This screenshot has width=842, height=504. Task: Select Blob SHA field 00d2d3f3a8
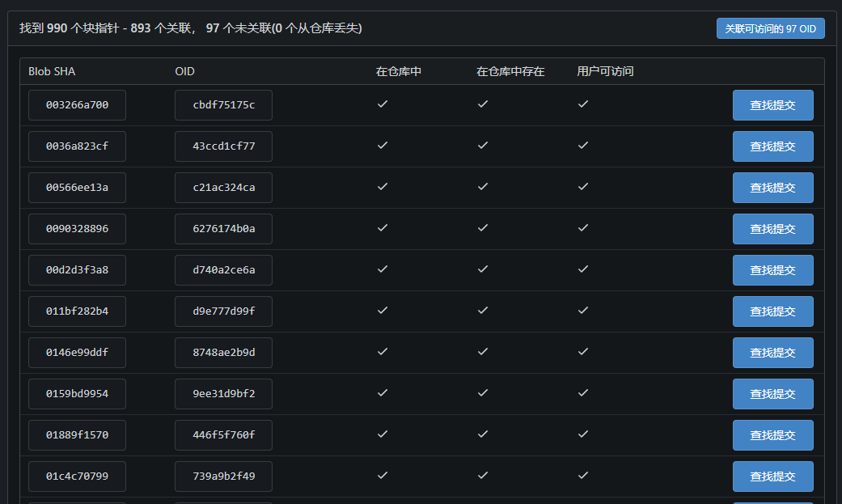(77, 270)
